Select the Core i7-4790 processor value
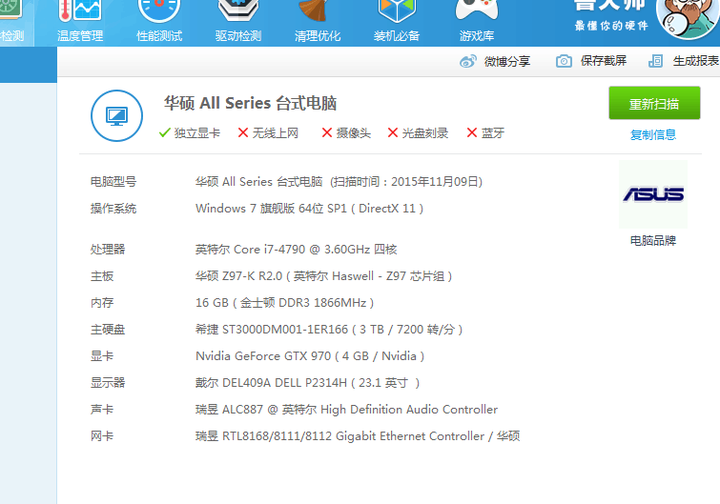720x504 pixels. (x=296, y=249)
